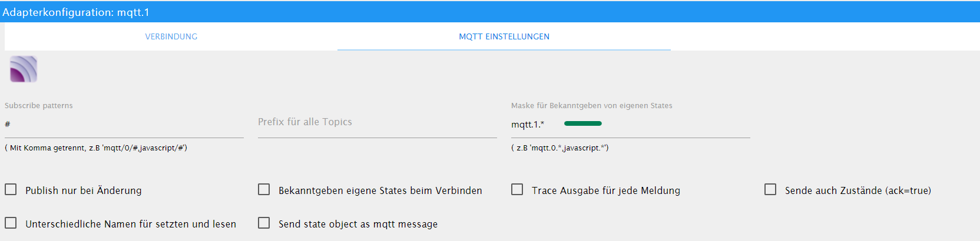The width and height of the screenshot is (980, 241).
Task: Open the MQTT EINSTELLUNGEN tab
Action: point(504,36)
